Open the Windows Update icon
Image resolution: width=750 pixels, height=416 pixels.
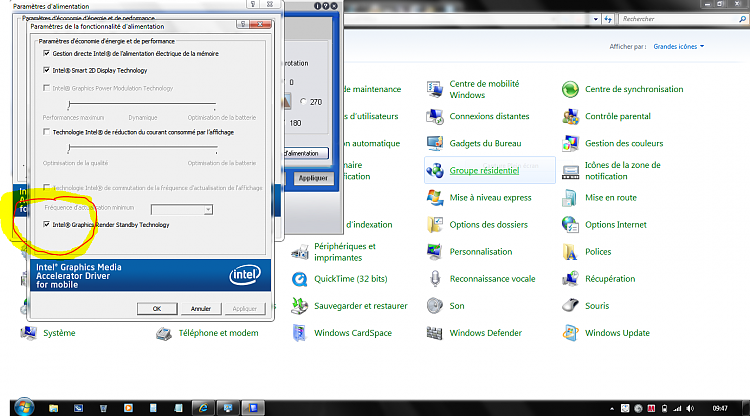click(570, 333)
